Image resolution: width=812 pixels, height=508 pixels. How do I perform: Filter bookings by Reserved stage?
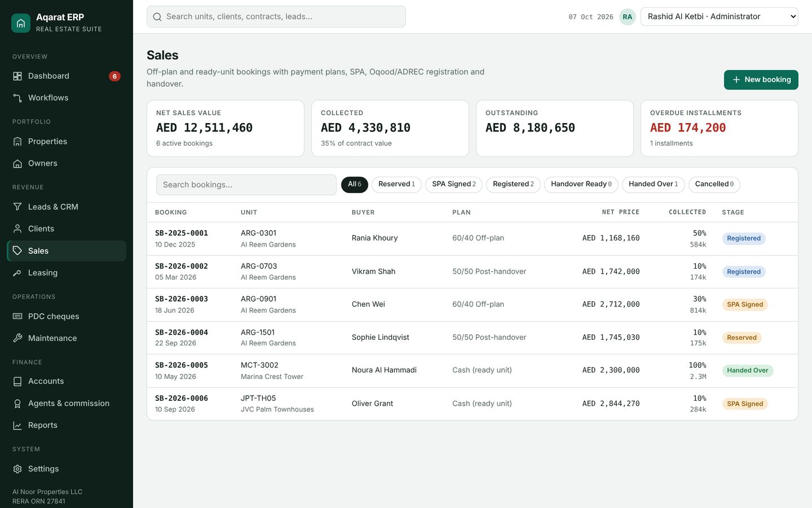click(x=396, y=185)
